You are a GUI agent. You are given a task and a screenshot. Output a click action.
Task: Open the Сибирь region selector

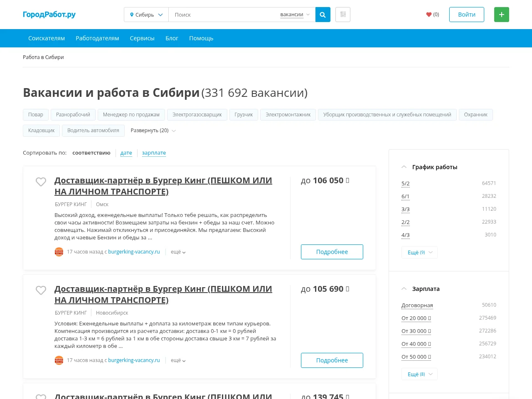[x=146, y=15]
